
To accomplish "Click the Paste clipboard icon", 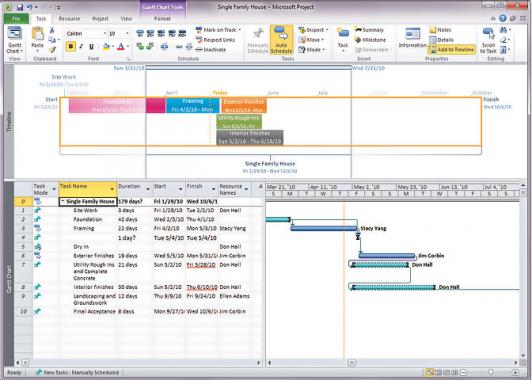I will (38, 34).
